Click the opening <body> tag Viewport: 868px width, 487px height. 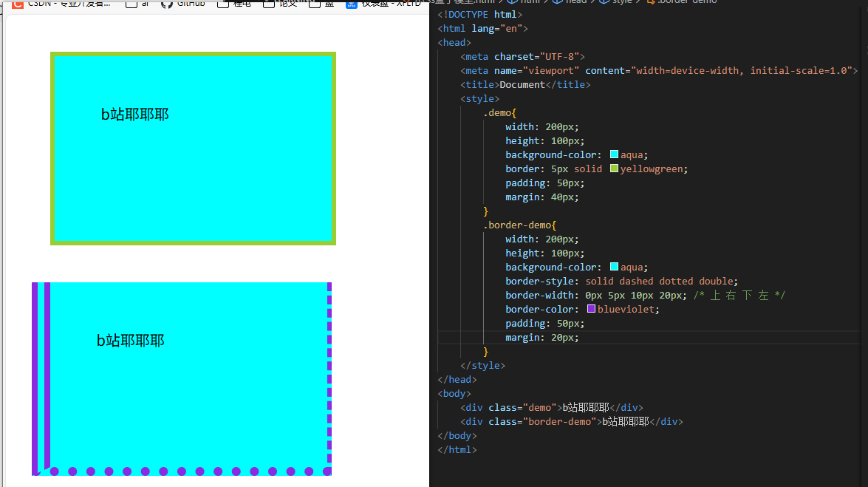[x=454, y=393]
